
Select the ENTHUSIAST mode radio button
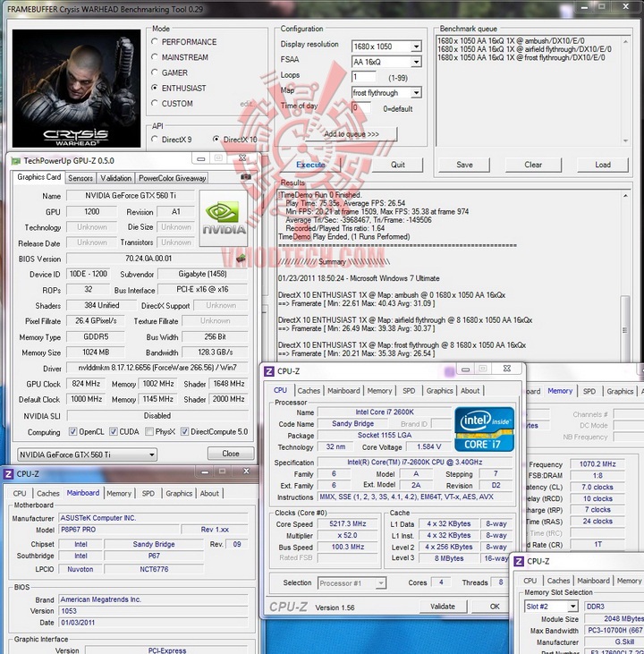[x=155, y=88]
